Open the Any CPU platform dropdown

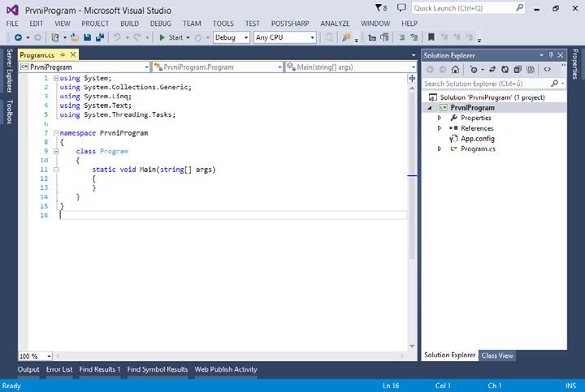(x=285, y=37)
